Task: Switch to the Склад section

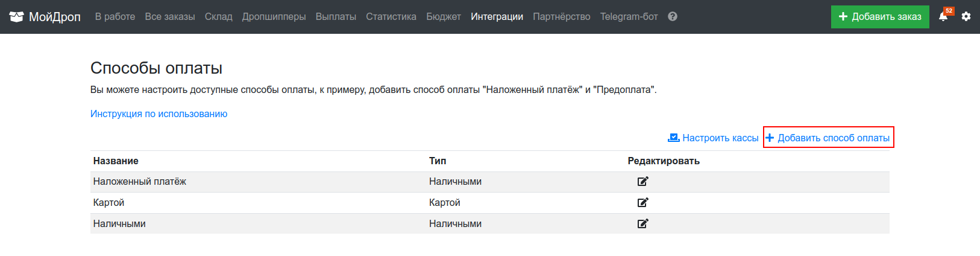Action: [x=219, y=17]
